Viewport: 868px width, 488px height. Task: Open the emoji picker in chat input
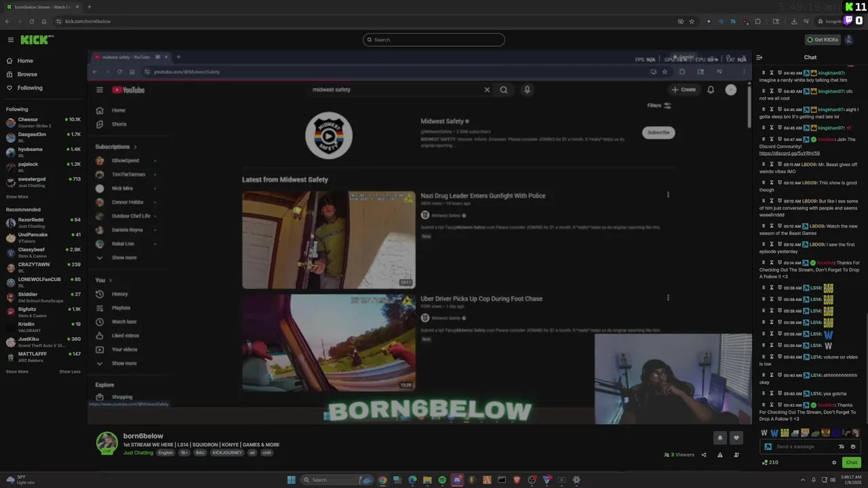point(853,447)
